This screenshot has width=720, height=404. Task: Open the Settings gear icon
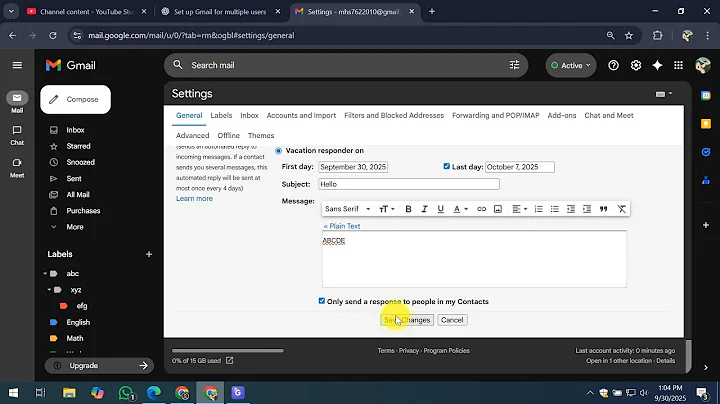tap(636, 65)
